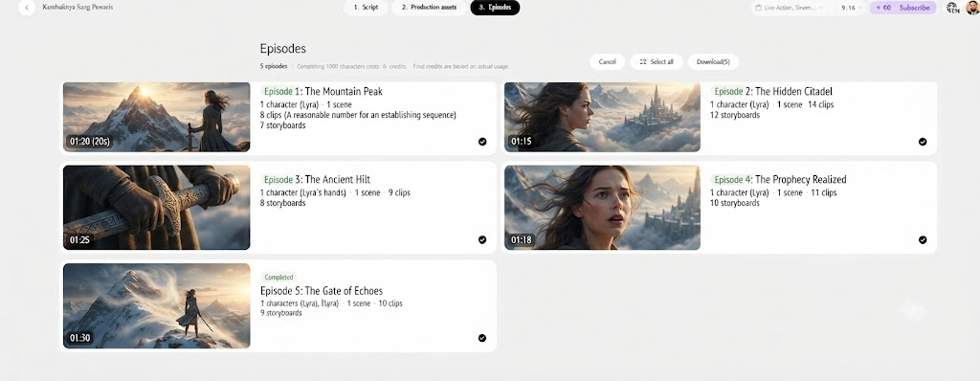Deselect Episode 2 The Hidden Citadel checkmark

[x=923, y=142]
